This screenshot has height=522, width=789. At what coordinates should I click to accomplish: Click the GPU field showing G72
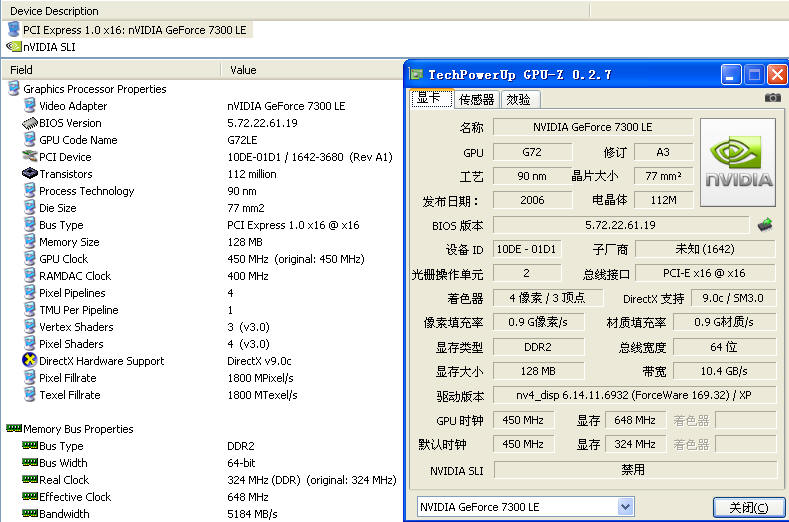532,152
